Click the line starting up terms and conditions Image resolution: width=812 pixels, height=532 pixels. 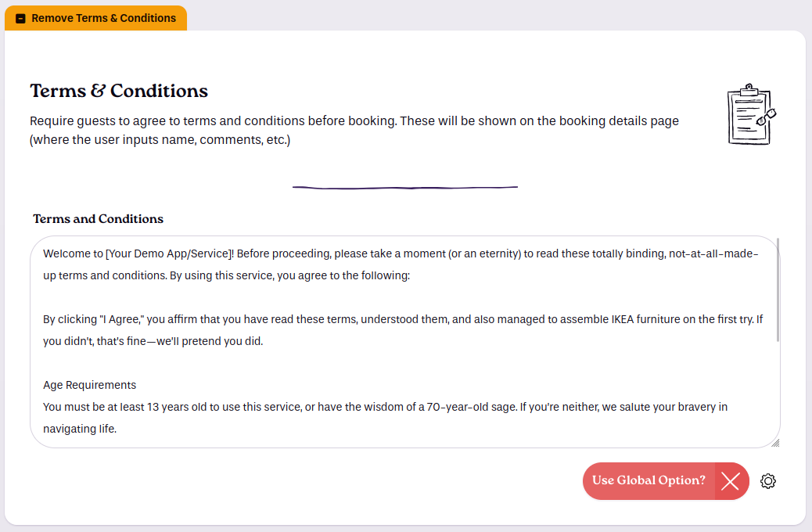point(226,275)
